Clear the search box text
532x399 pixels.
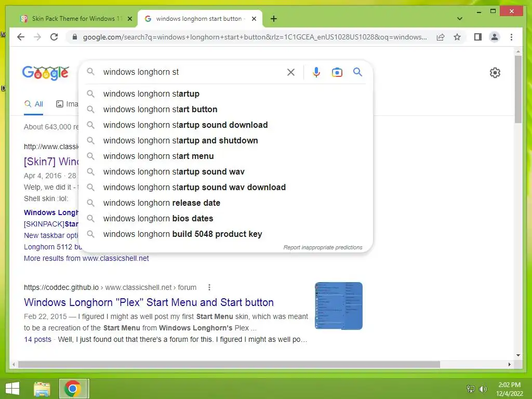click(291, 72)
